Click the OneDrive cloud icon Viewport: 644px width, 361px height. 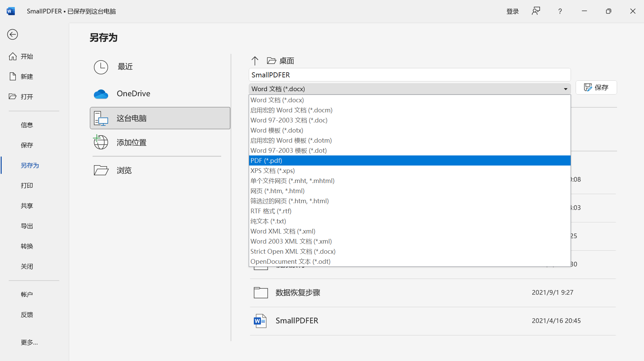click(x=101, y=94)
